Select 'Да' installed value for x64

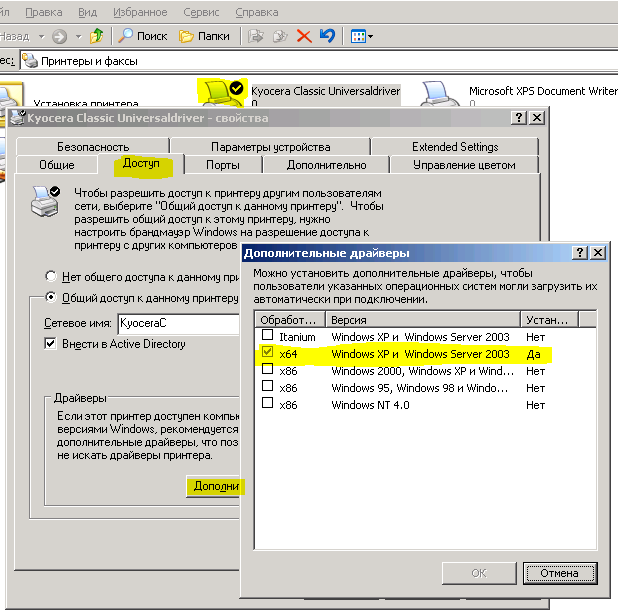click(x=533, y=354)
